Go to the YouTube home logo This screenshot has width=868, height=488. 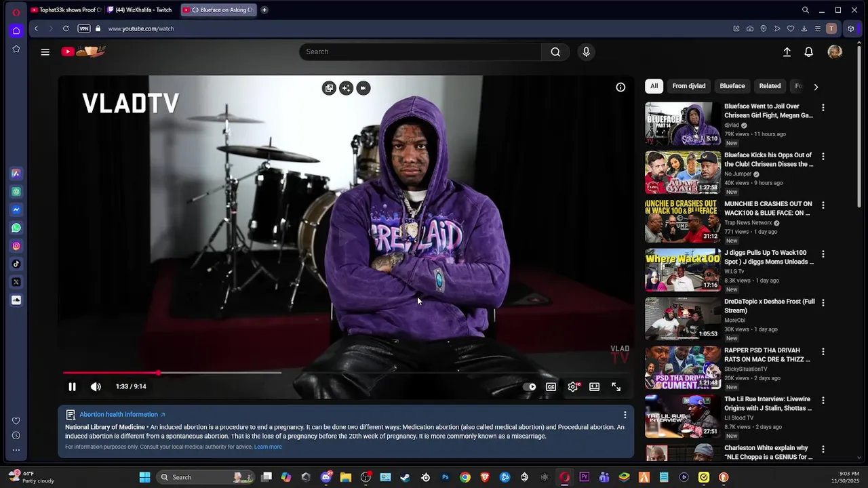[83, 52]
